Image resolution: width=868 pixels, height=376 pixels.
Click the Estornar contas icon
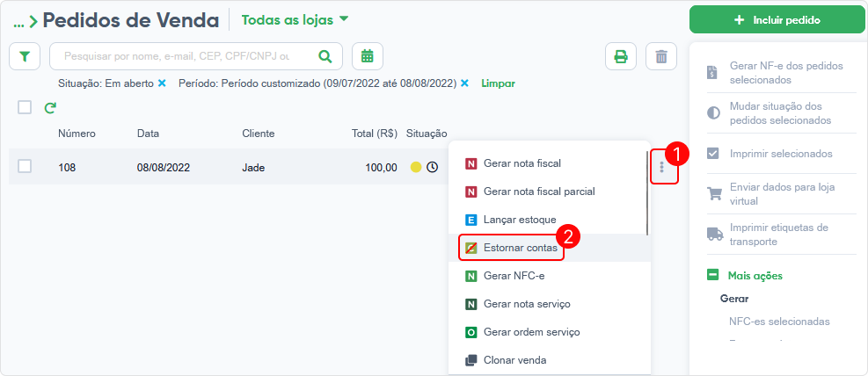(x=471, y=248)
